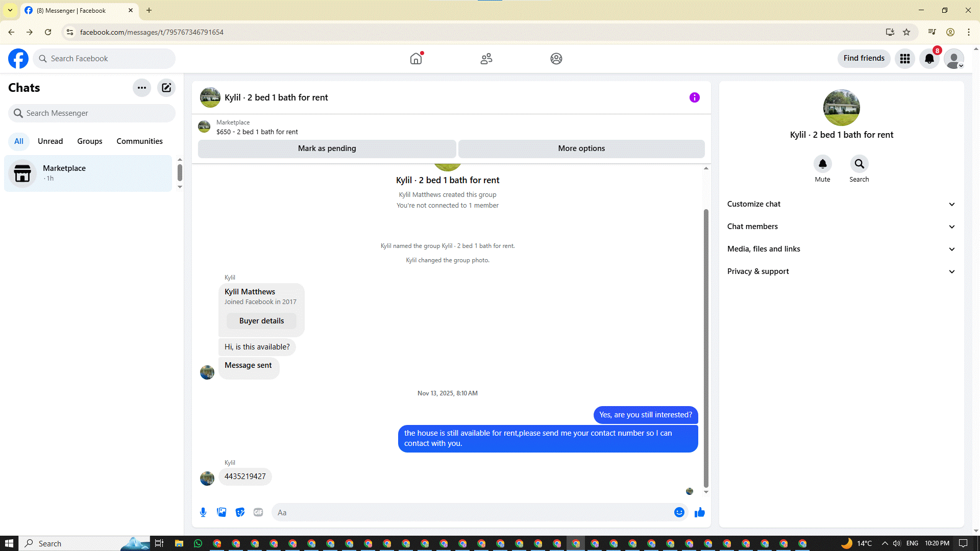Viewport: 980px width, 551px height.
Task: Open the group photo in side panel
Action: tap(842, 108)
